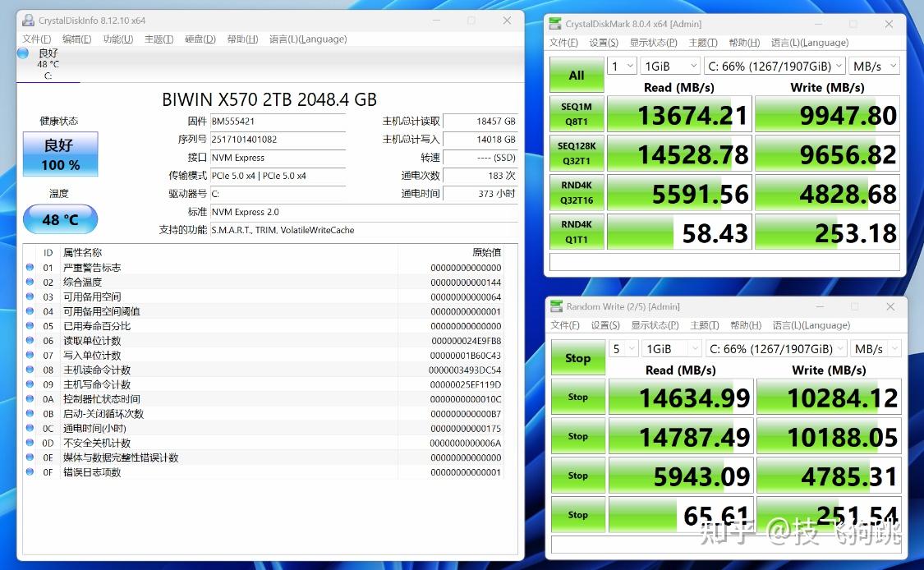Open 硬盘(D) menu in CrystalDiskInfo

point(200,39)
